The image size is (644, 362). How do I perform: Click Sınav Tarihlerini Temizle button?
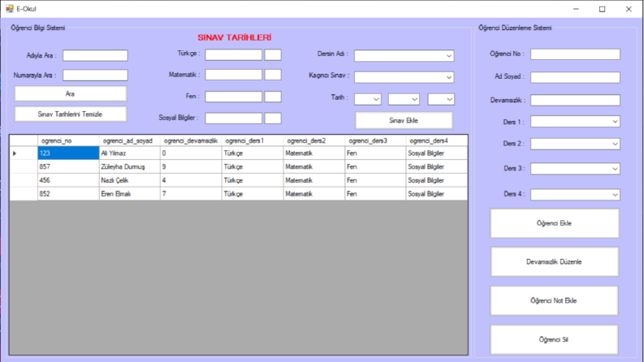[x=71, y=114]
